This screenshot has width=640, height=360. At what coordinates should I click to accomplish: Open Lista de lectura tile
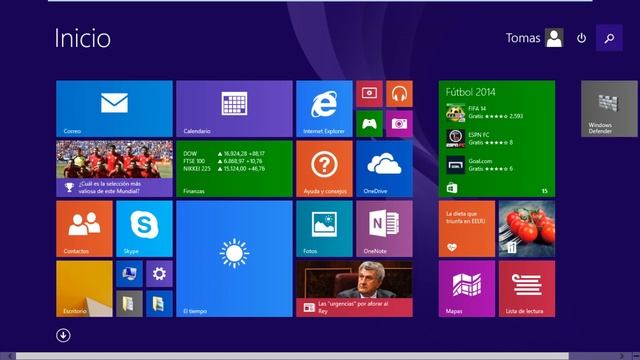pos(527,289)
